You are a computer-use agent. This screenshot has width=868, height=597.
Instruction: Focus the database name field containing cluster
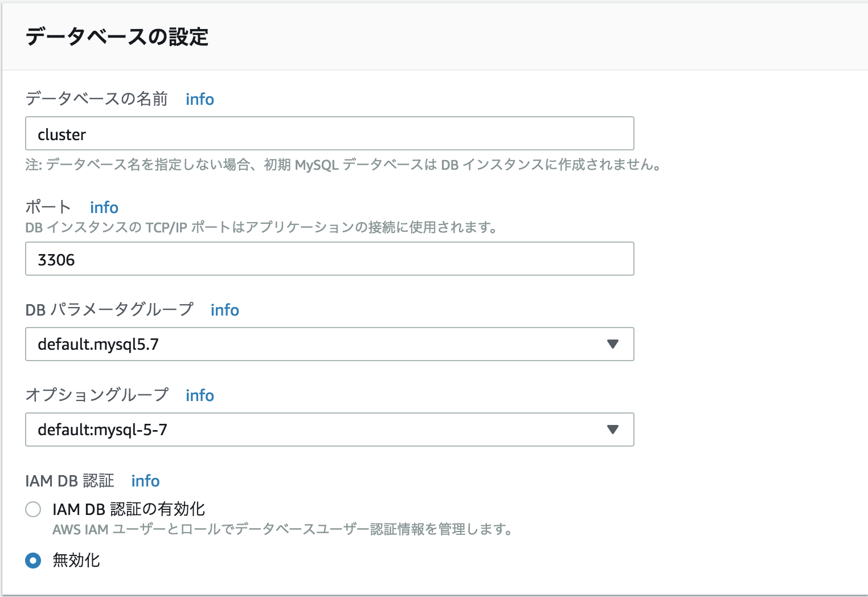coord(329,134)
